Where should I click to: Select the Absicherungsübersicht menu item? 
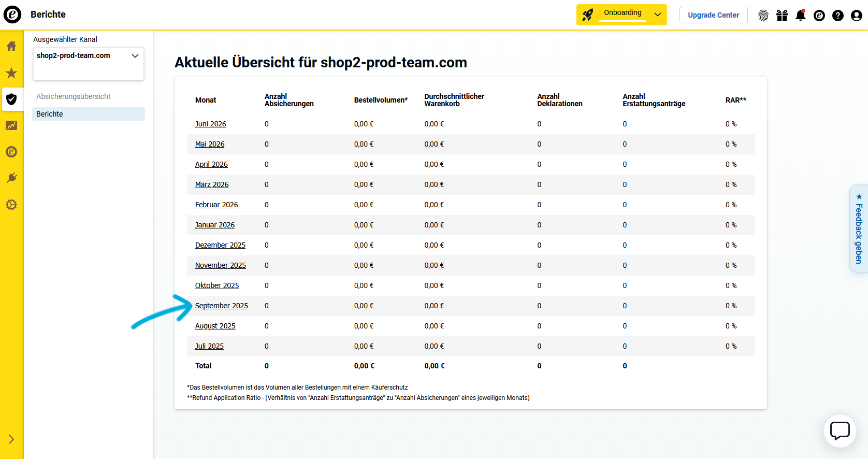click(x=74, y=96)
